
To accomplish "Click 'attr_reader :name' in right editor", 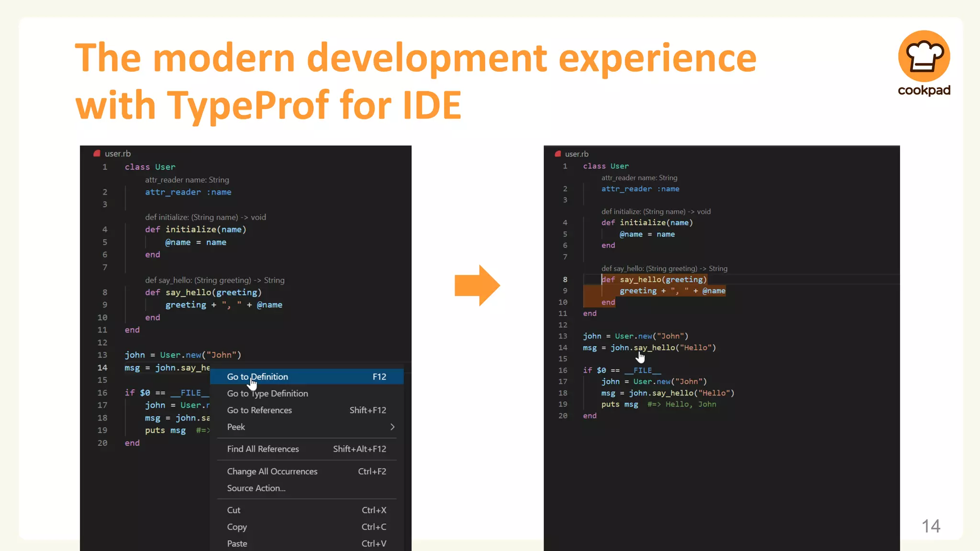I will 640,189.
